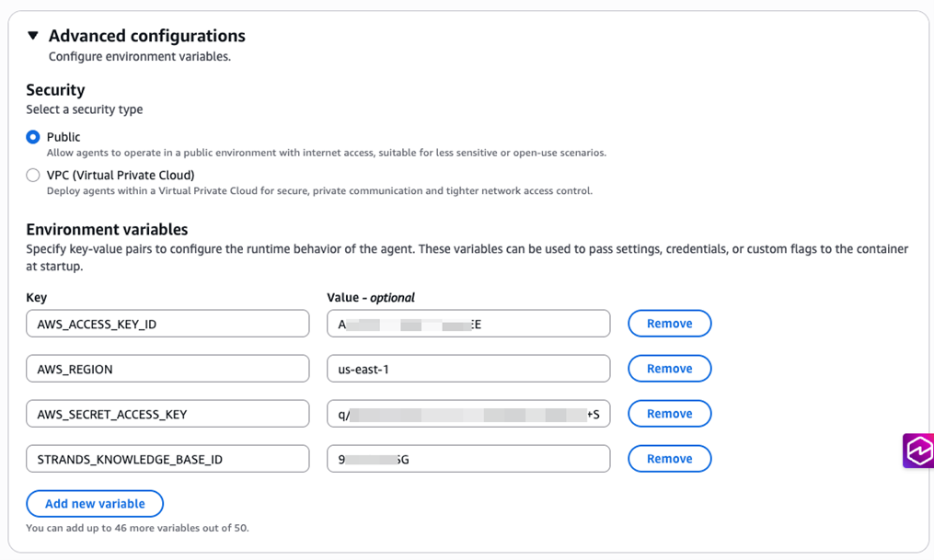934x560 pixels.
Task: Remove the AWS_REGION variable
Action: (x=669, y=369)
